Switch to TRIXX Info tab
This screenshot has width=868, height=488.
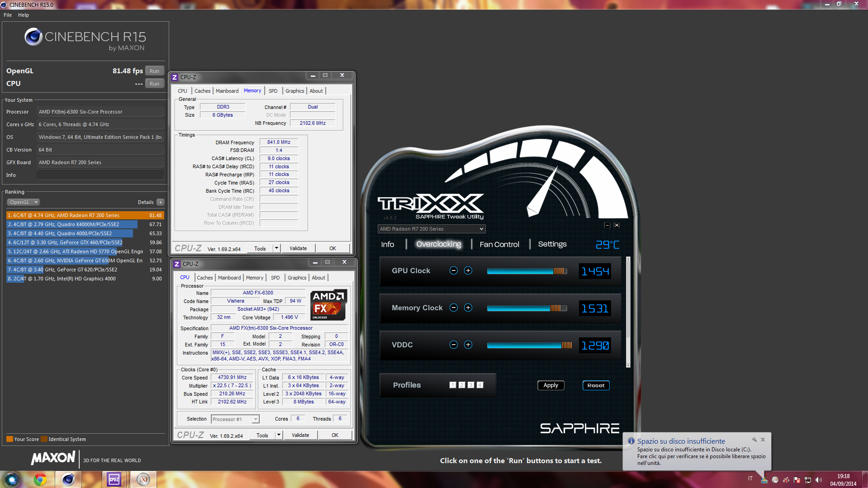pos(388,244)
